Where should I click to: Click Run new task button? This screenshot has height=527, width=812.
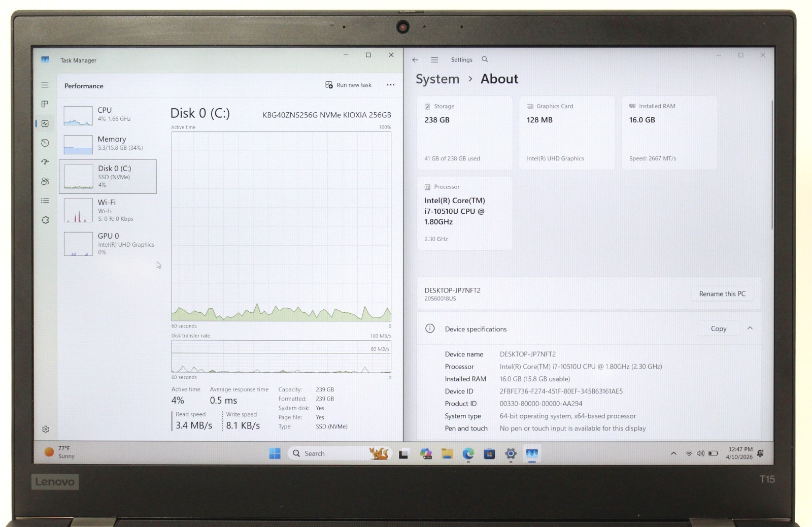point(349,85)
